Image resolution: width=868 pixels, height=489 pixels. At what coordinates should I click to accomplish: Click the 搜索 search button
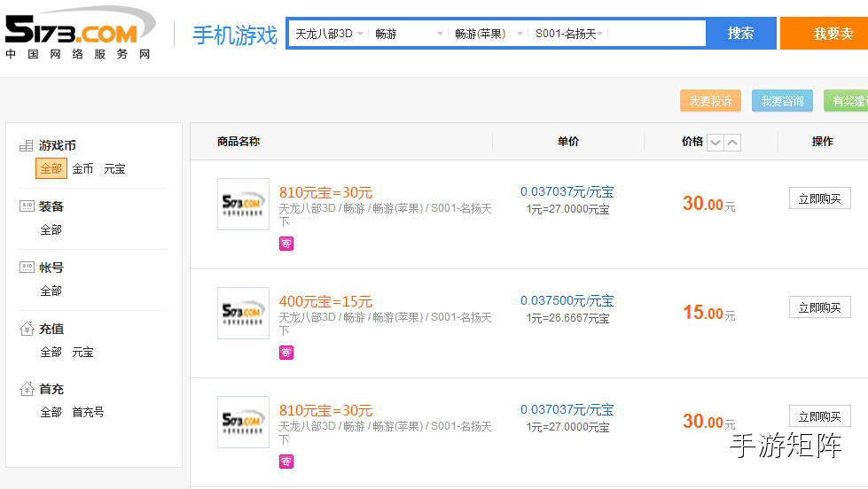(x=740, y=33)
